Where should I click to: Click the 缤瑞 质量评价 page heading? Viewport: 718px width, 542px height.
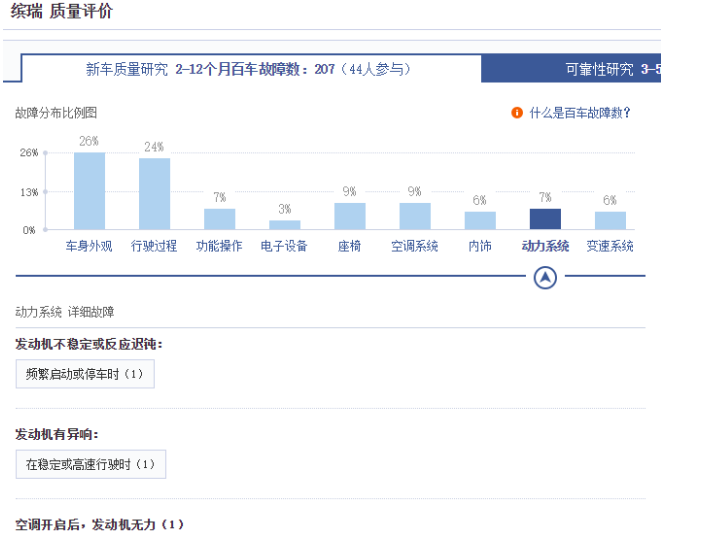[x=61, y=11]
